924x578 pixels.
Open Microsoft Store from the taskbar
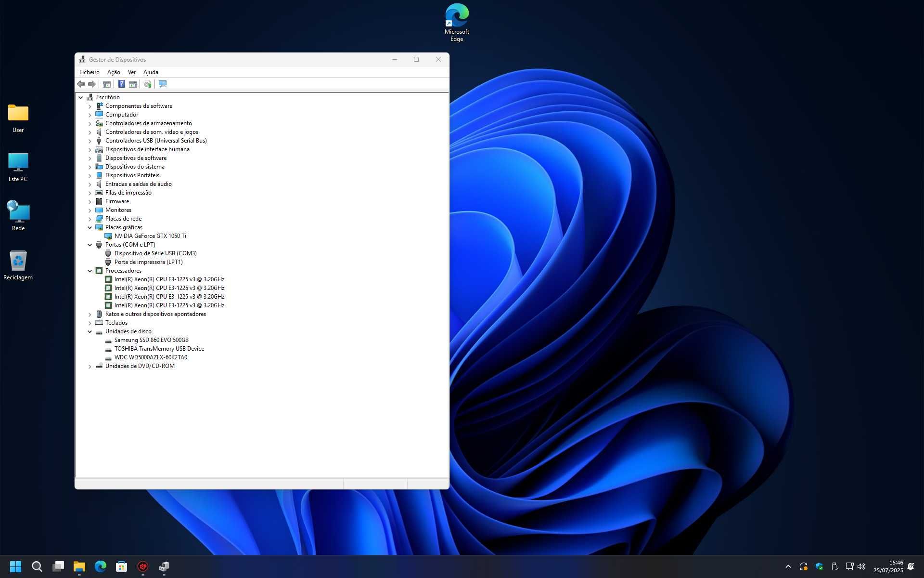click(x=122, y=566)
